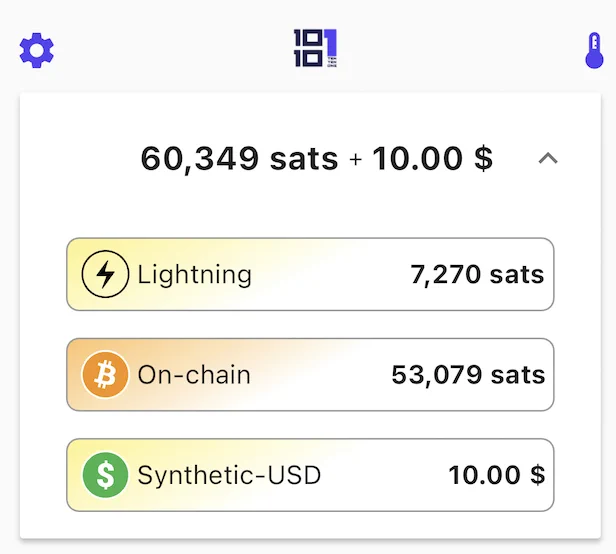The image size is (616, 554).
Task: Tap the thermometer icon
Action: click(594, 51)
